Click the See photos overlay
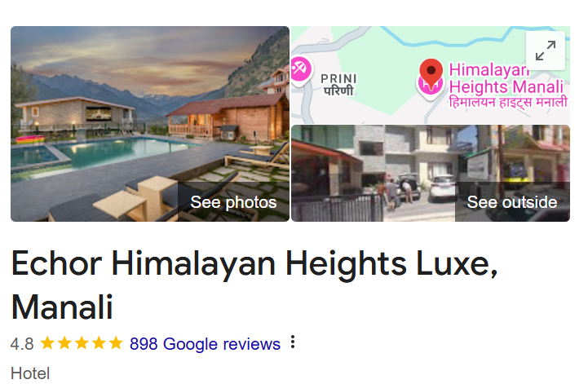Image resolution: width=588 pixels, height=384 pixels. (x=233, y=202)
